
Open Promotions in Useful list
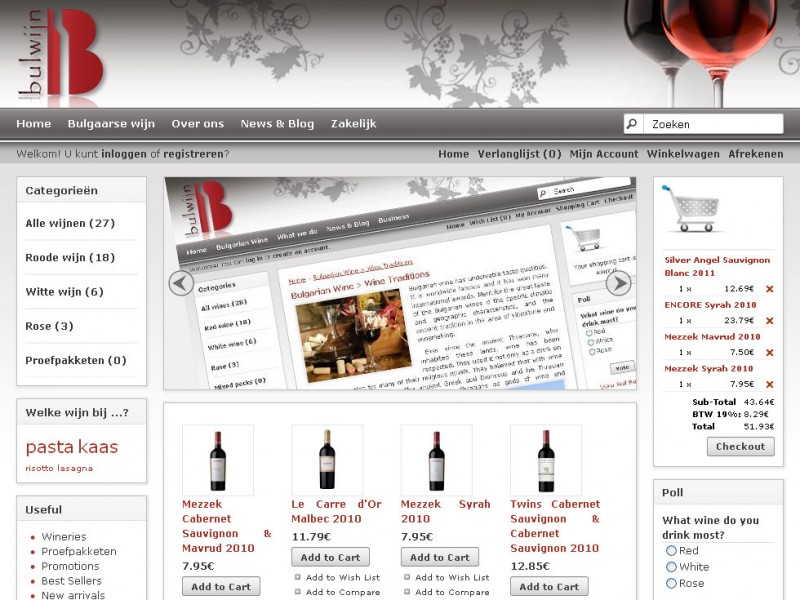(x=70, y=566)
